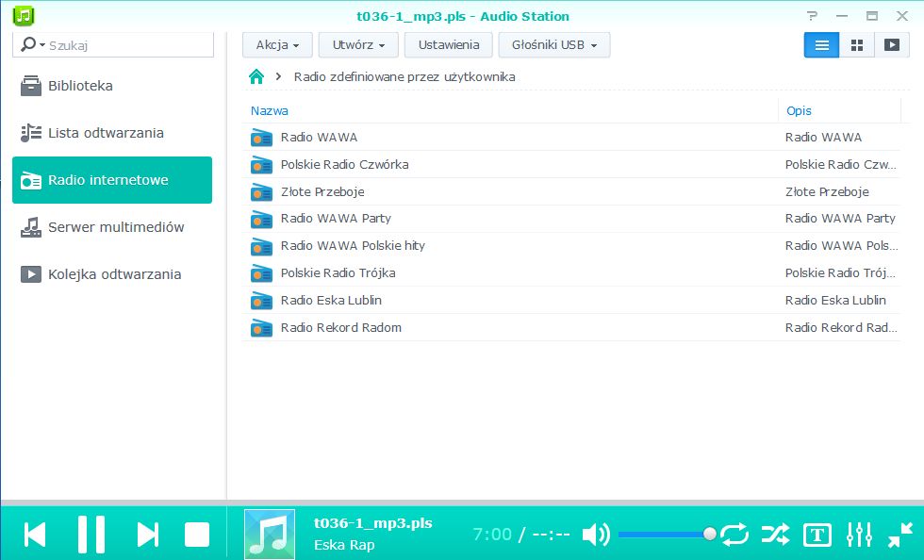
Task: Open Kolejka odtwarzania section
Action: pos(112,274)
